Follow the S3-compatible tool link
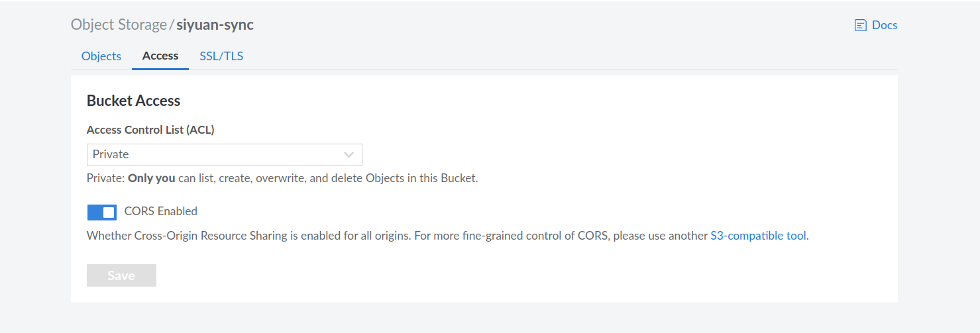This screenshot has width=980, height=333. (x=758, y=236)
